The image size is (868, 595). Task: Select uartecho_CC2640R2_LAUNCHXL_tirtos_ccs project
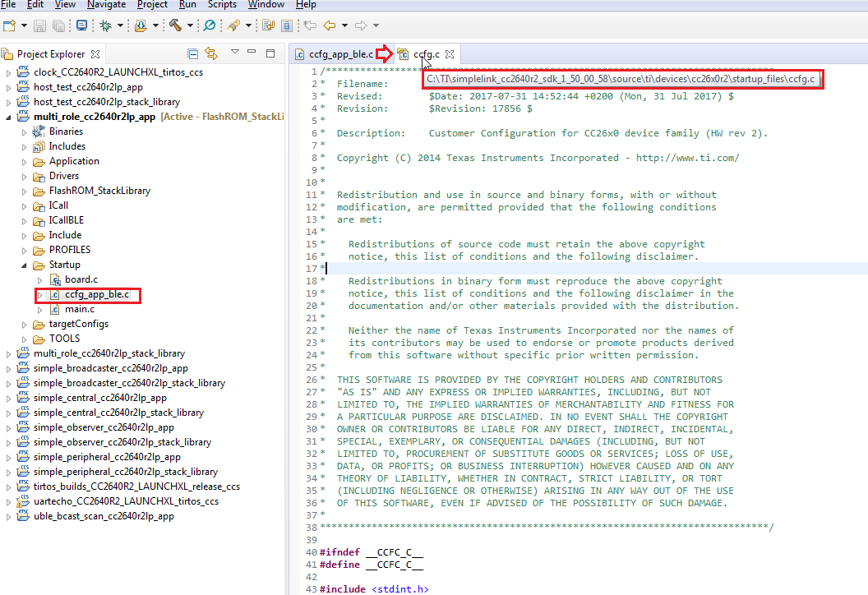point(127,501)
